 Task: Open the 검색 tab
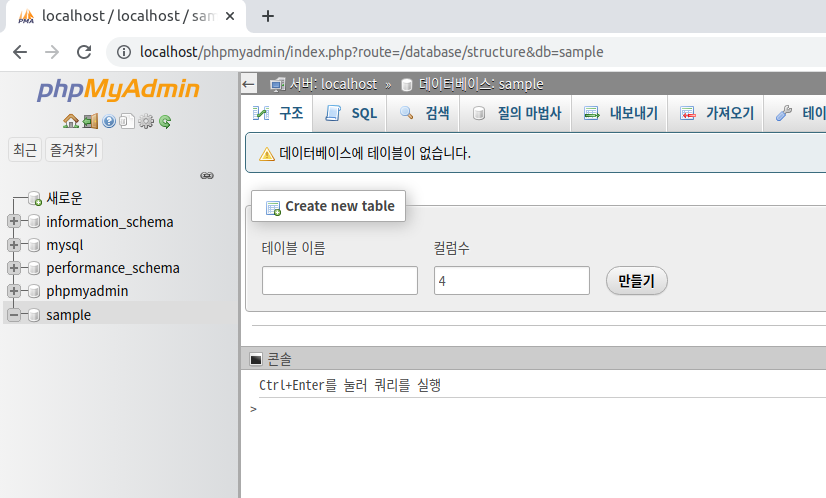click(424, 113)
